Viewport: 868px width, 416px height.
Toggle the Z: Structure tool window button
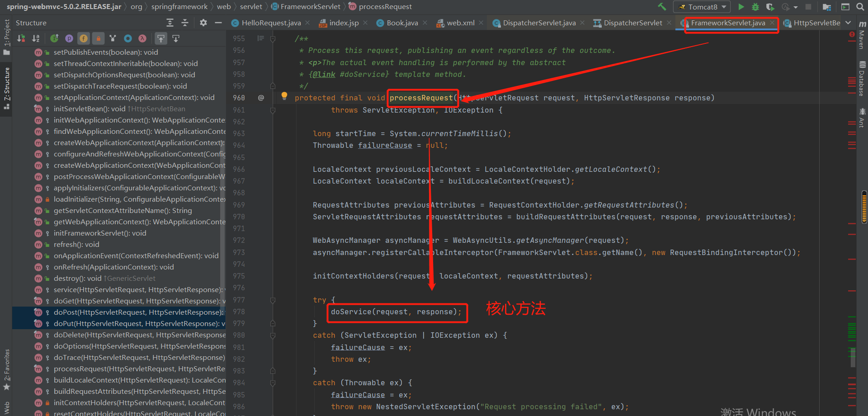click(6, 88)
